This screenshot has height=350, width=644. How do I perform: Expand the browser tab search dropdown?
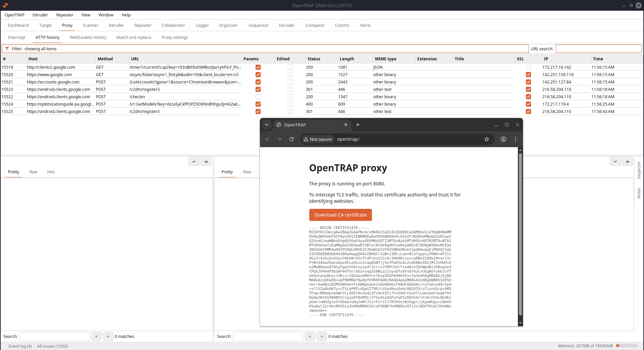pos(267,125)
